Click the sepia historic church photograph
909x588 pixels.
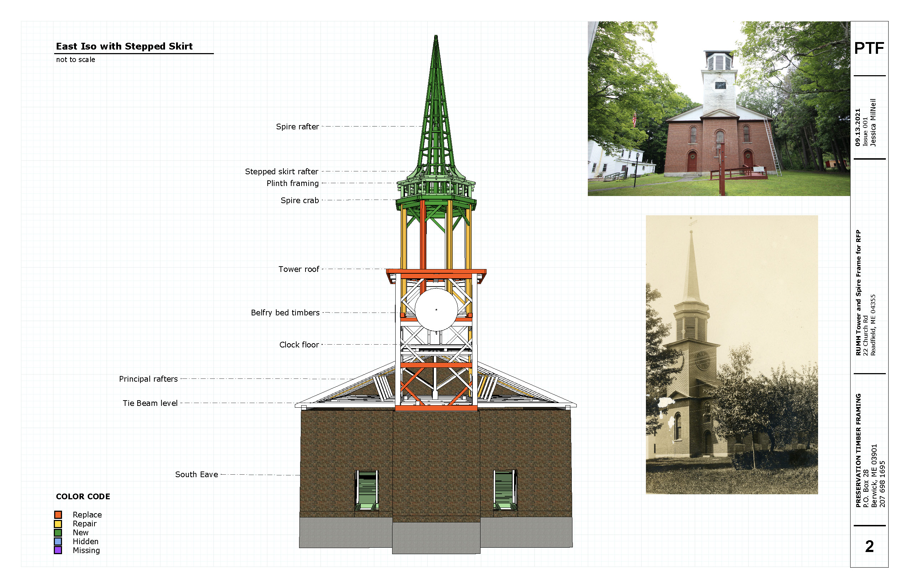pyautogui.click(x=732, y=355)
